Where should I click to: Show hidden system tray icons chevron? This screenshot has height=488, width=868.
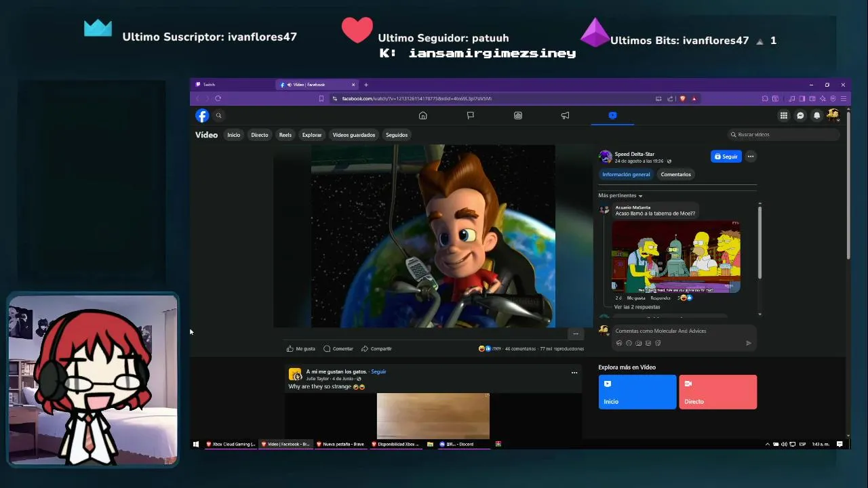pos(768,444)
